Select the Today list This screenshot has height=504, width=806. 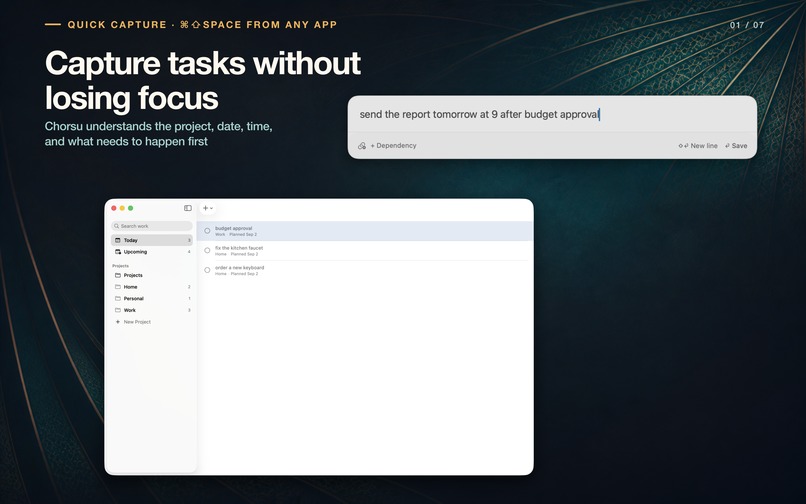[152, 240]
